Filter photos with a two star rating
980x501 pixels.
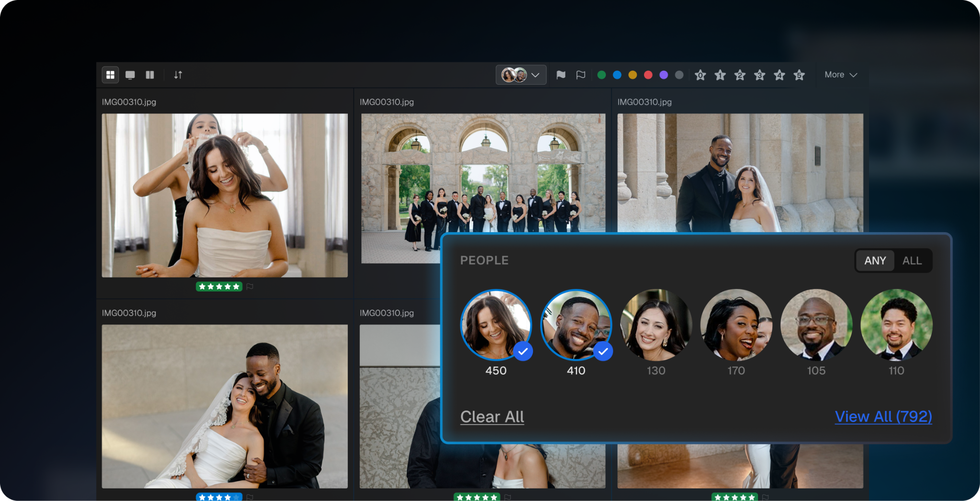tap(740, 75)
